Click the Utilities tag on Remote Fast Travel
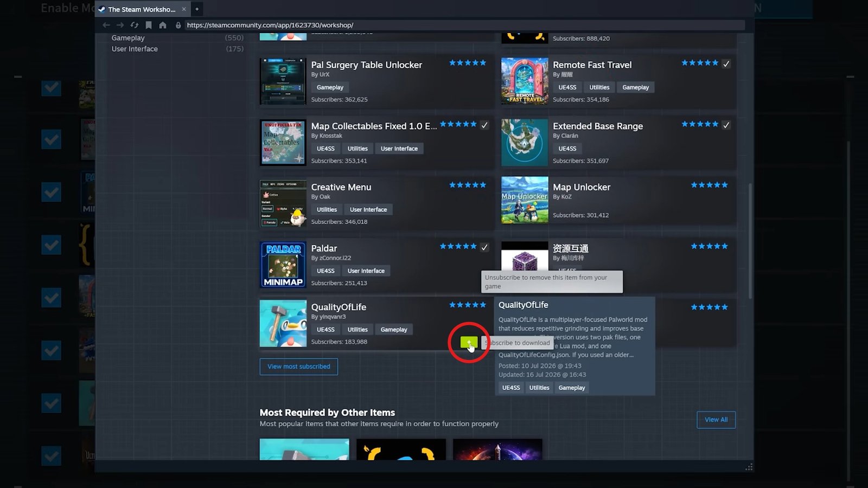 pyautogui.click(x=599, y=87)
